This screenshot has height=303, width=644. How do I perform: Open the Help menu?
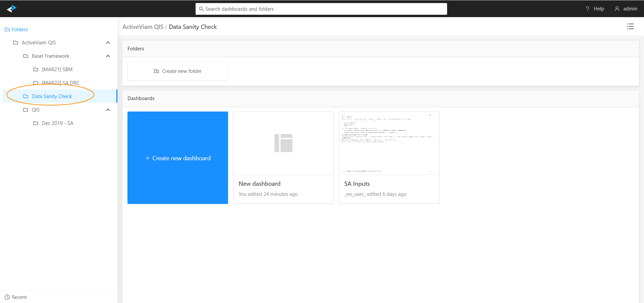(595, 9)
